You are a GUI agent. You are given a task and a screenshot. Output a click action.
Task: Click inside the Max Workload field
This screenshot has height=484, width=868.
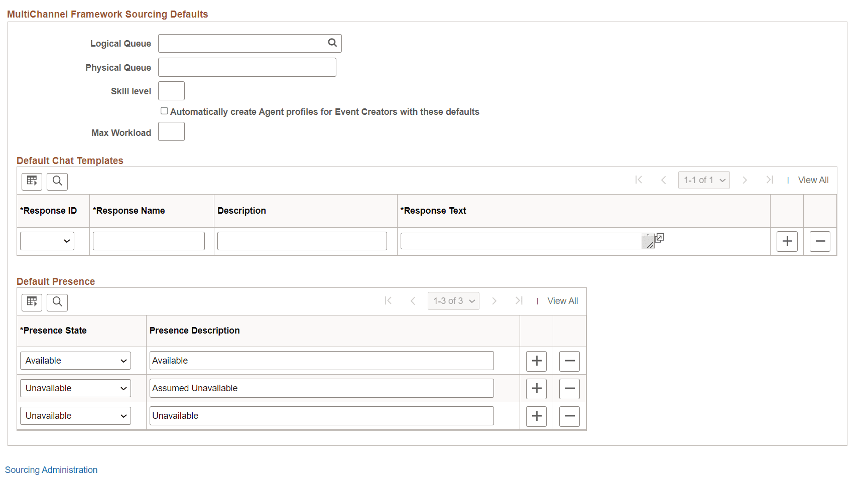pos(171,131)
